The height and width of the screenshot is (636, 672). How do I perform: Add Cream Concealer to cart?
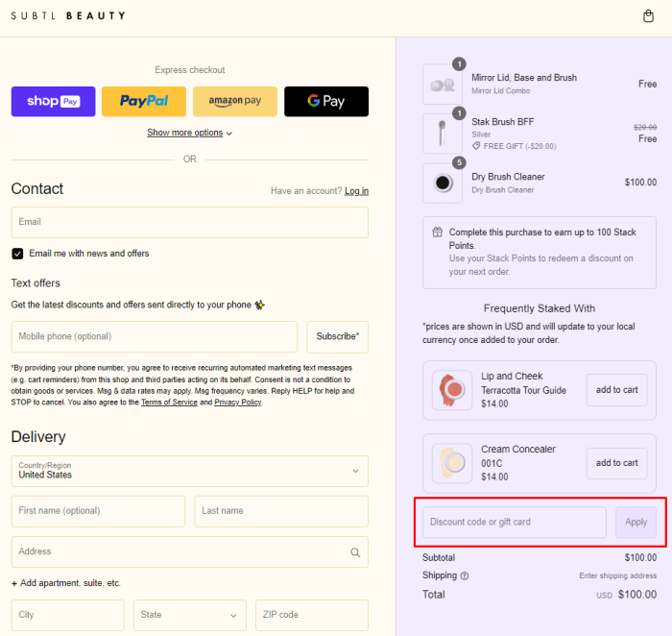pyautogui.click(x=616, y=463)
